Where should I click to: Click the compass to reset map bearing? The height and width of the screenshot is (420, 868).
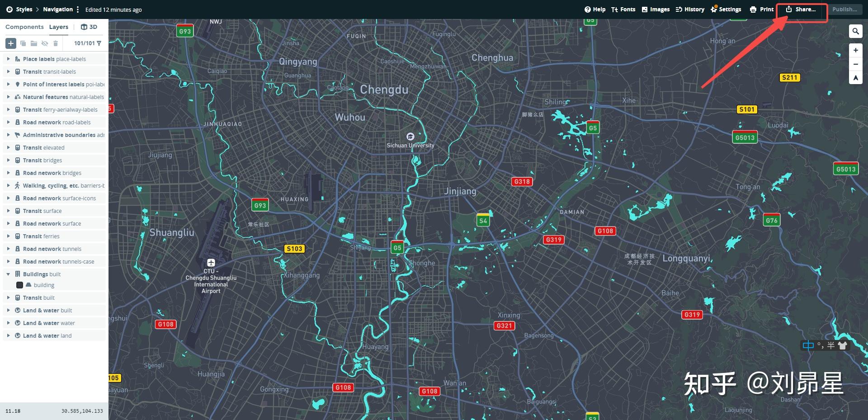coord(856,78)
